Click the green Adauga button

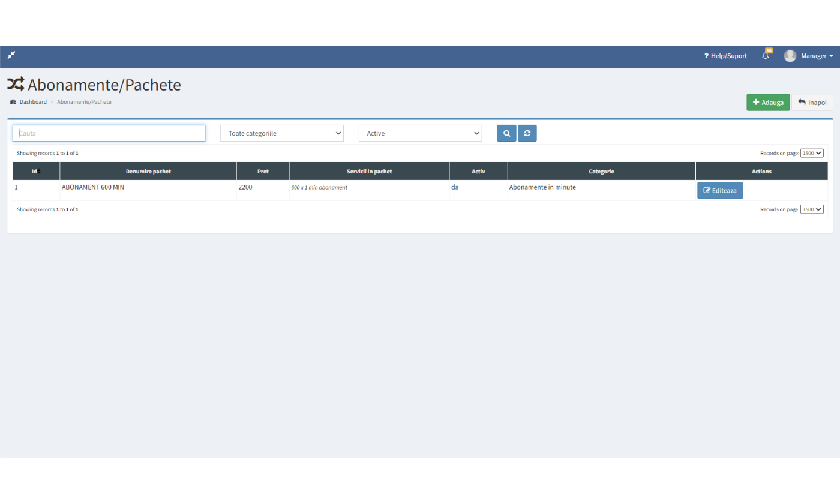pos(768,103)
